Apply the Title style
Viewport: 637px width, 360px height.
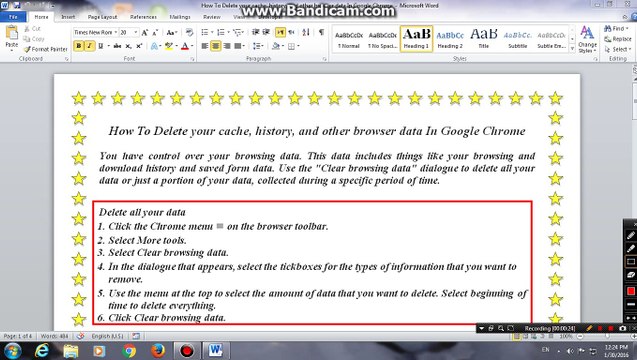(483, 39)
